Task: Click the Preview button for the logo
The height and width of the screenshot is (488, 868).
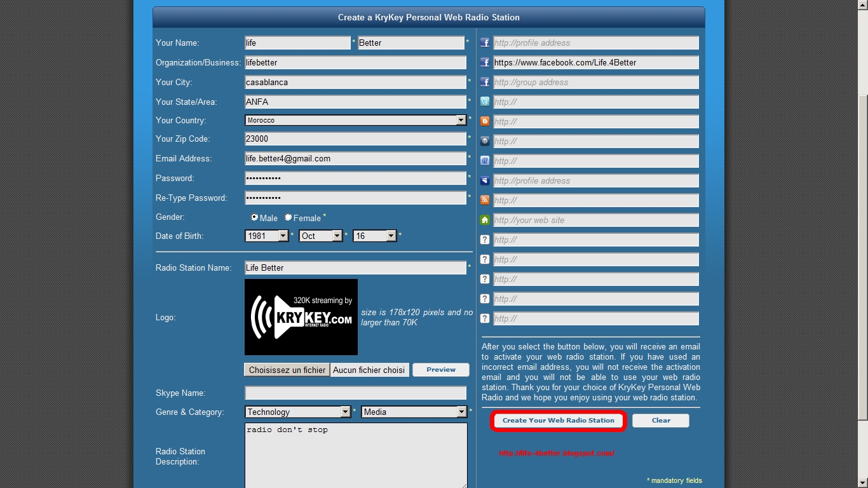Action: (x=440, y=369)
